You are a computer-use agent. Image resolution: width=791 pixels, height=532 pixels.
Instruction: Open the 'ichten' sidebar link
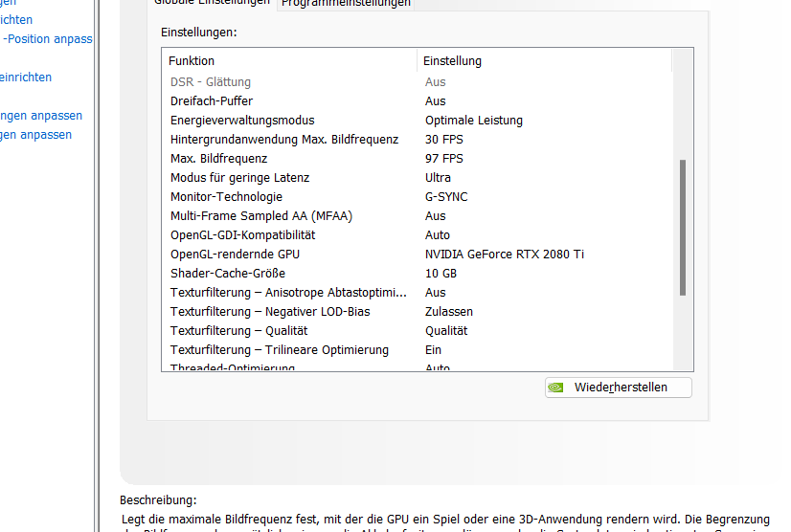(16, 20)
